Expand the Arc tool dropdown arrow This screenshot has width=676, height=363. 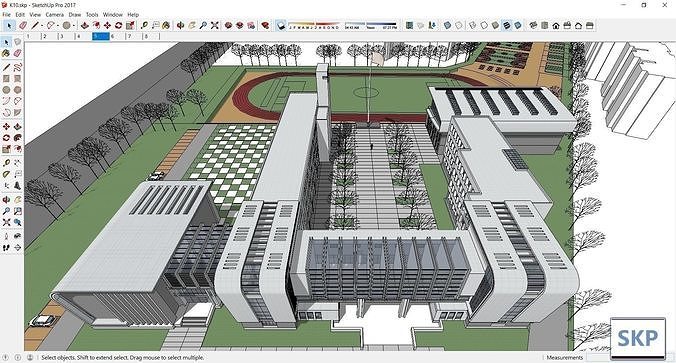coord(58,26)
